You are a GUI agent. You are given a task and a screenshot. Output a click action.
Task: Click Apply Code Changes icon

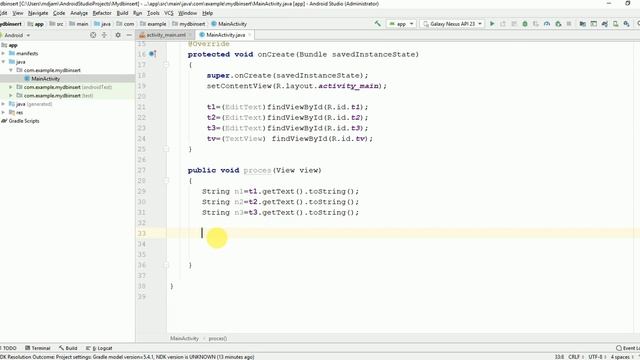514,24
